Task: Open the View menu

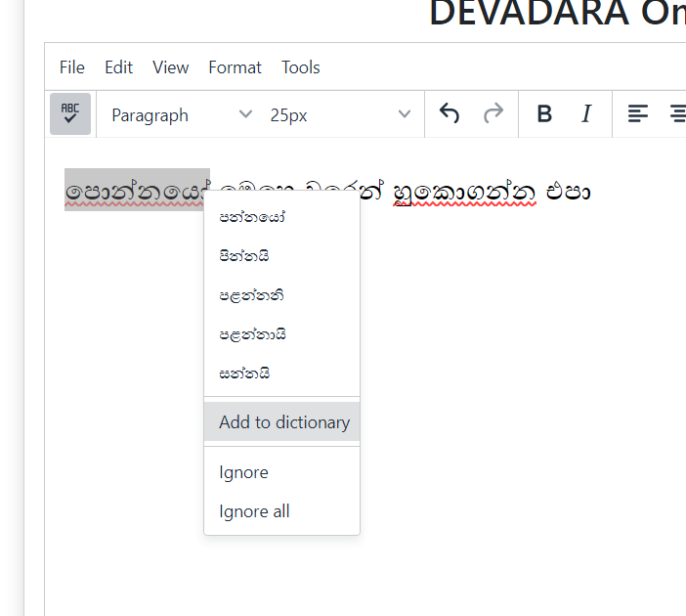Action: pyautogui.click(x=171, y=67)
